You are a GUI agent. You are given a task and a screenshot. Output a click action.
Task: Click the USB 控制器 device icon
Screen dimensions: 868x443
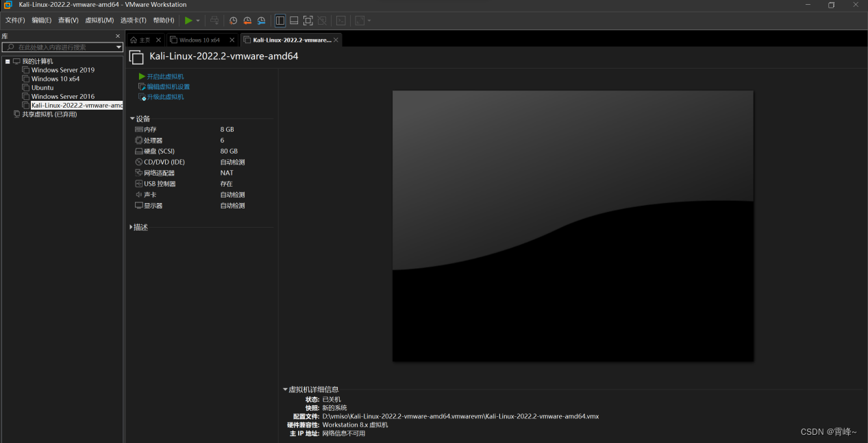[139, 184]
